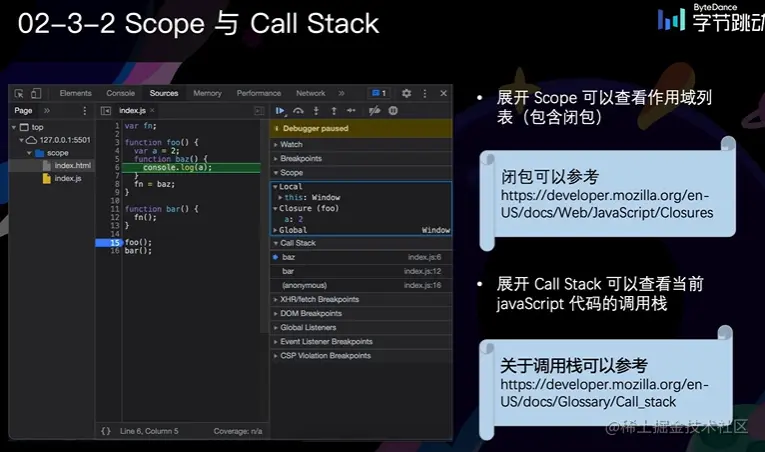This screenshot has width=765, height=452.
Task: Close the DevTools panel
Action: point(443,93)
